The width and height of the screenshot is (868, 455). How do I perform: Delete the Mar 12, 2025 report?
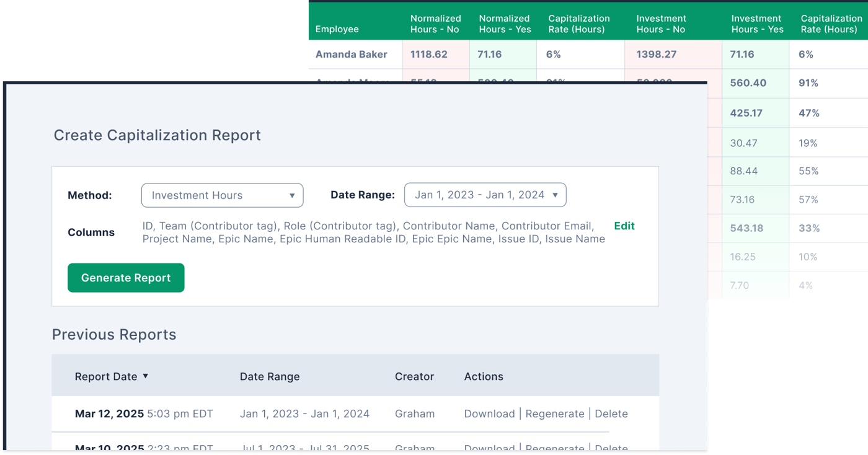pos(611,413)
